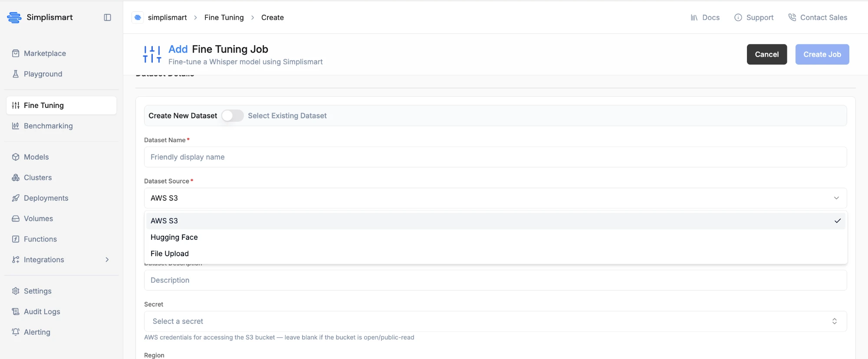Click the Integrations branch icon
868x359 pixels.
click(x=16, y=260)
